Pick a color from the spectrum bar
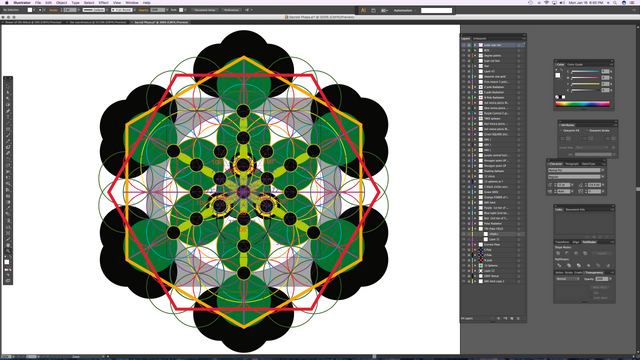The image size is (640, 360). click(582, 104)
